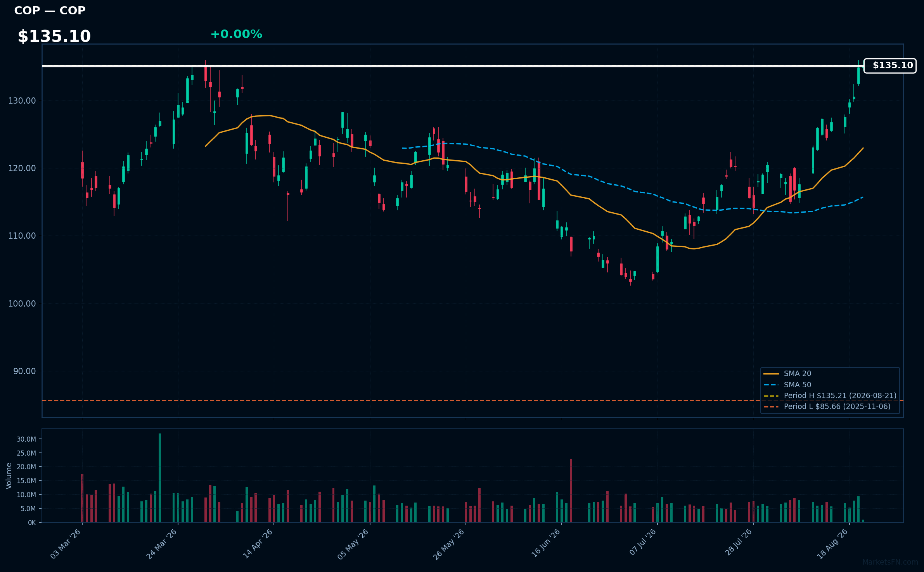924x572 pixels.
Task: Select the "05 May '26" date label
Action: pos(353,544)
